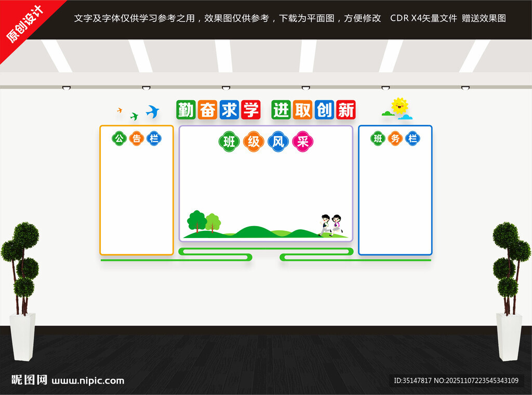
Task: Click the smiling sun graphic
Action: click(400, 106)
